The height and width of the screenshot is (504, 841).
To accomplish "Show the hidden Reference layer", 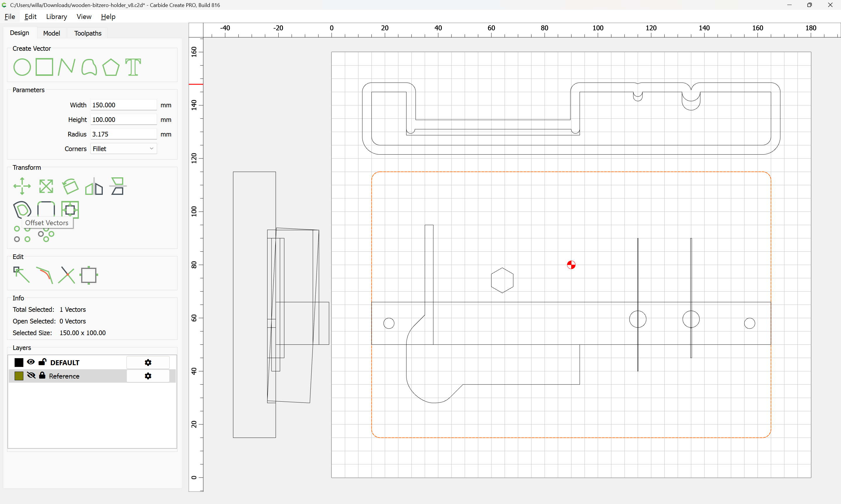I will (31, 376).
